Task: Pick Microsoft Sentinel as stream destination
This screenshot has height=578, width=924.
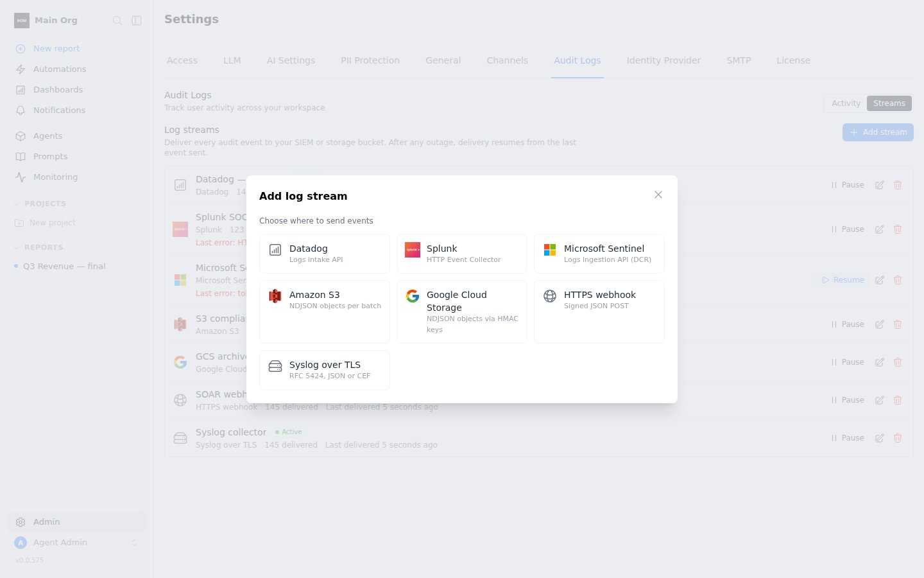Action: pyautogui.click(x=599, y=254)
